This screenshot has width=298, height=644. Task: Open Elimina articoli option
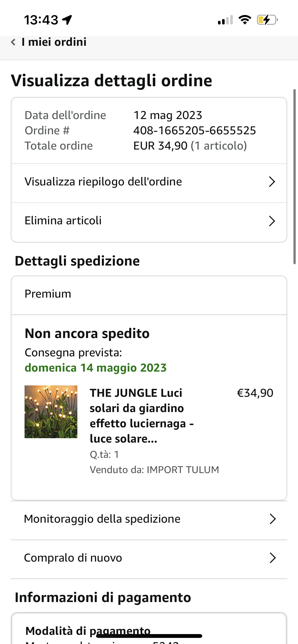(63, 221)
